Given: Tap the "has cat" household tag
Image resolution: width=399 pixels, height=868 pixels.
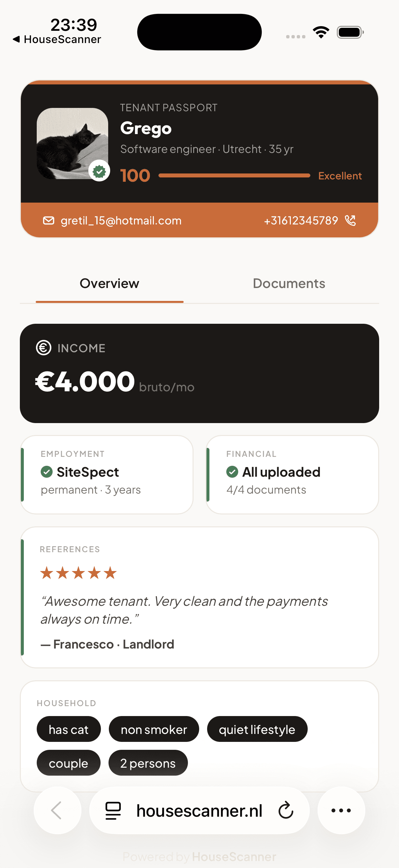Looking at the screenshot, I should (68, 730).
